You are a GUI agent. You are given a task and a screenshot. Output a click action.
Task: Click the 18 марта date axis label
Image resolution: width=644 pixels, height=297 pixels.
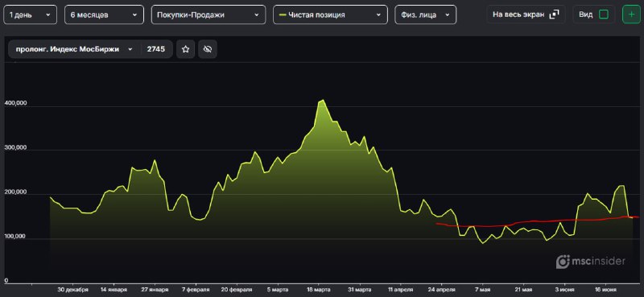pos(319,289)
